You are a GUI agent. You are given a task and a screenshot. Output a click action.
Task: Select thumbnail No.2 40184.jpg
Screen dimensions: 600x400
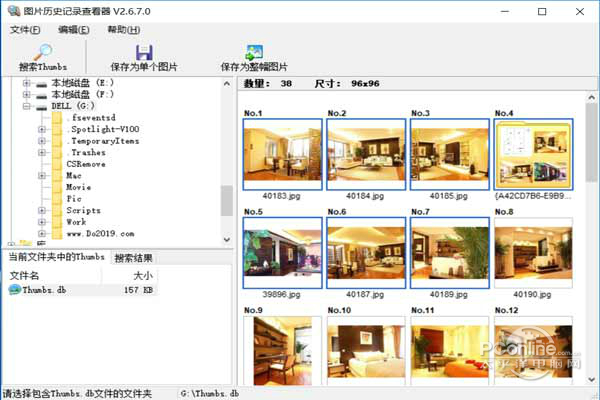[x=366, y=154]
